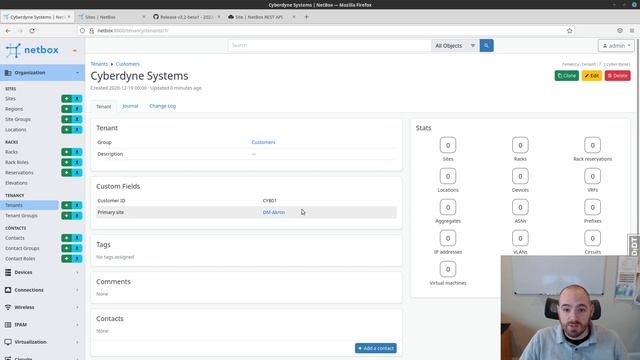Image resolution: width=640 pixels, height=360 pixels.
Task: Open Tenants in the sidebar
Action: 29,205
